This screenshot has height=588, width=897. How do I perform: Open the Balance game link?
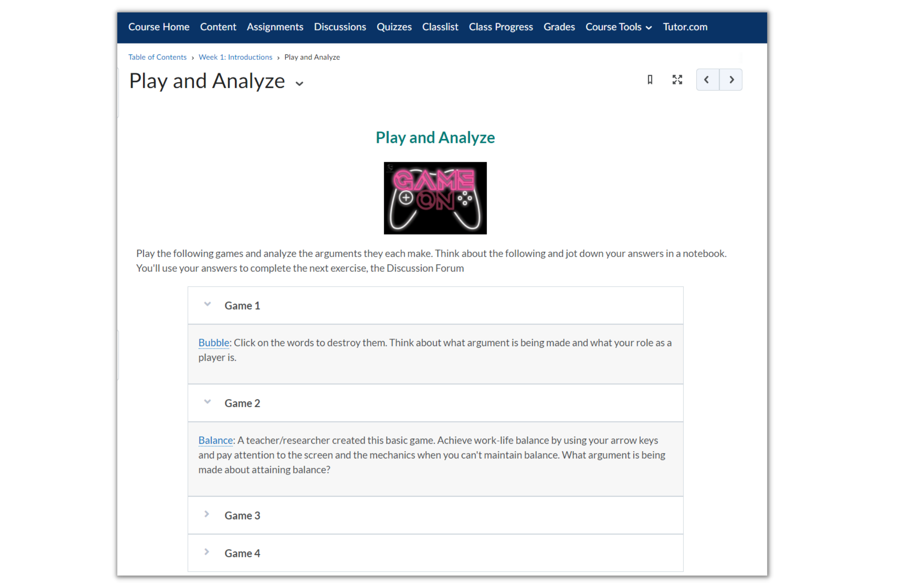tap(215, 440)
